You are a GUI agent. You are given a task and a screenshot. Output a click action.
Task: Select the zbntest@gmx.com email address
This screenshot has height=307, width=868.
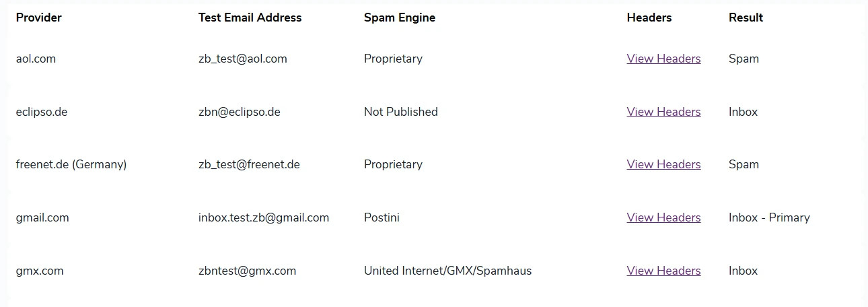247,271
